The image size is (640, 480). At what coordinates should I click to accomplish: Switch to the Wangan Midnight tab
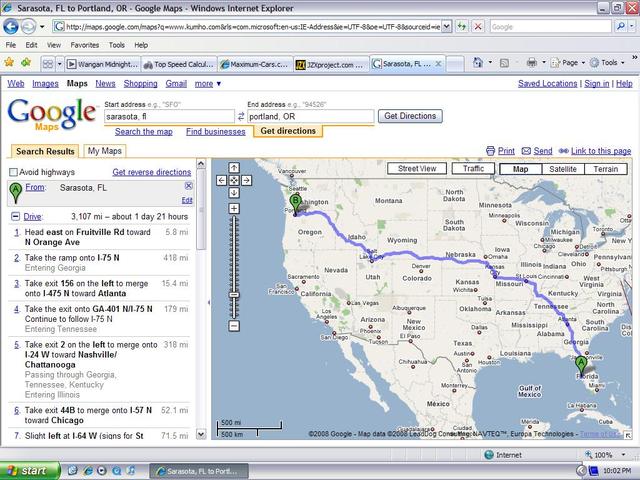pyautogui.click(x=102, y=64)
